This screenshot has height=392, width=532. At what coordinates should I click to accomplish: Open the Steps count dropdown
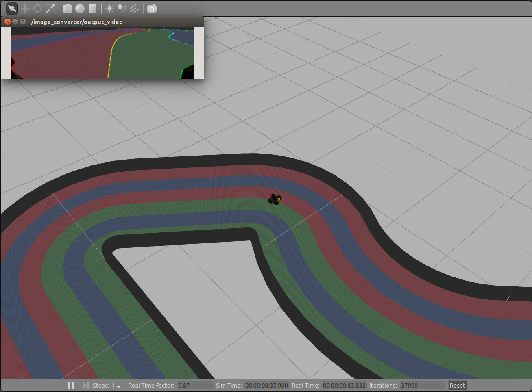(118, 386)
